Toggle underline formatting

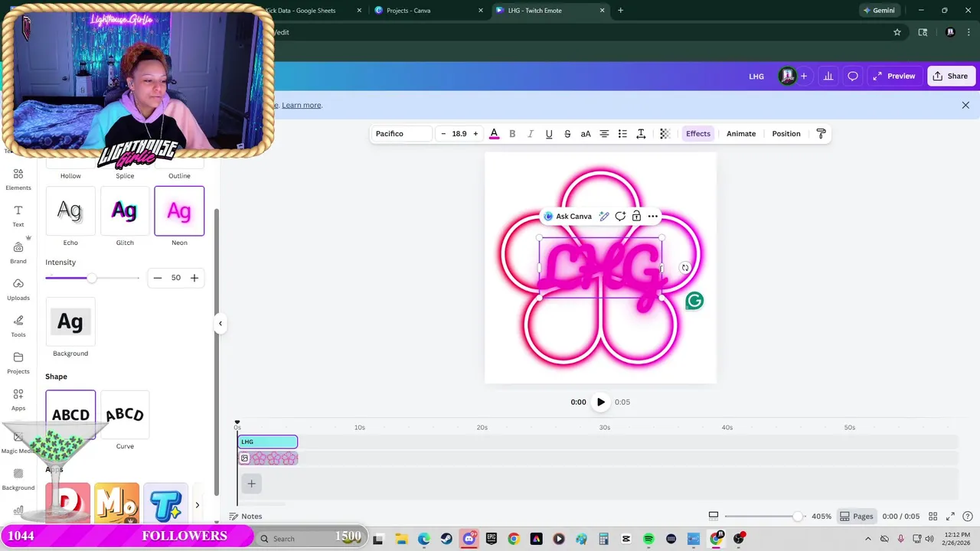point(549,134)
